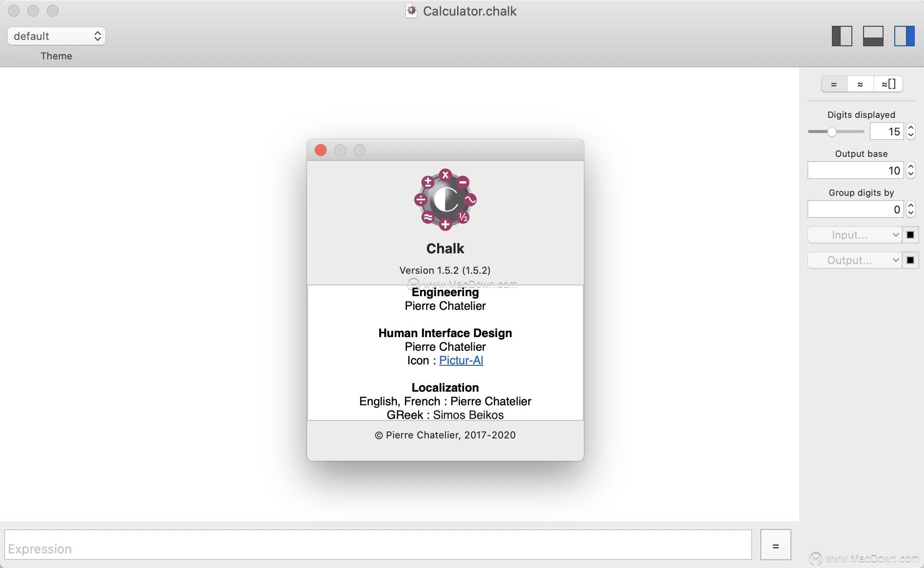The height and width of the screenshot is (568, 924).
Task: Increase Group digits by stepper up arrow
Action: tap(911, 205)
